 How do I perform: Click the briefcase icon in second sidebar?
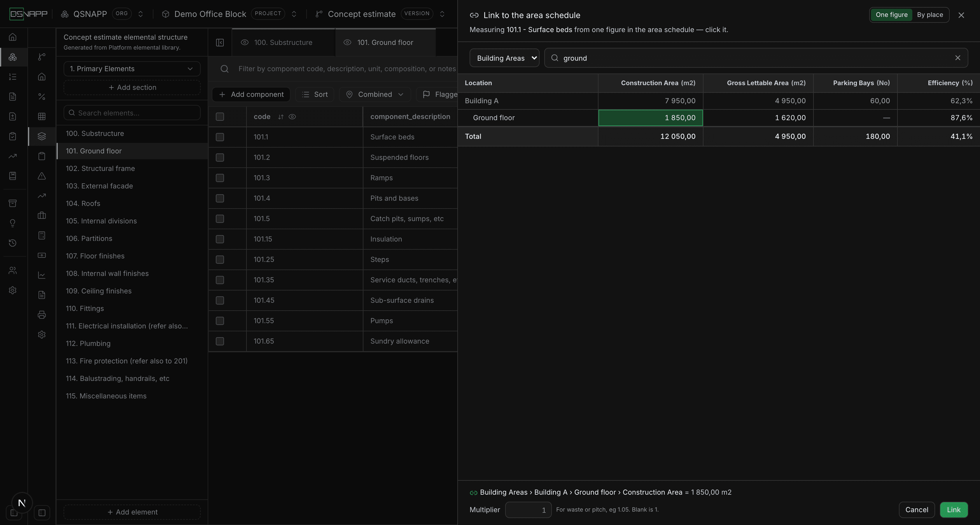click(42, 215)
